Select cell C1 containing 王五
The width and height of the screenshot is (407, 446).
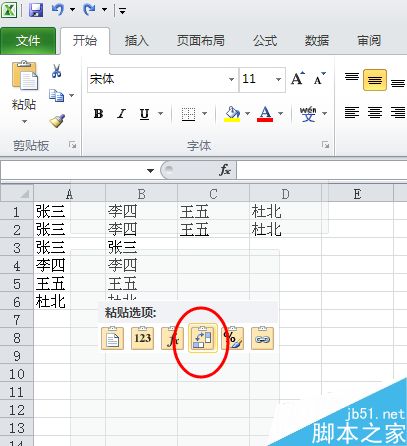pos(213,211)
